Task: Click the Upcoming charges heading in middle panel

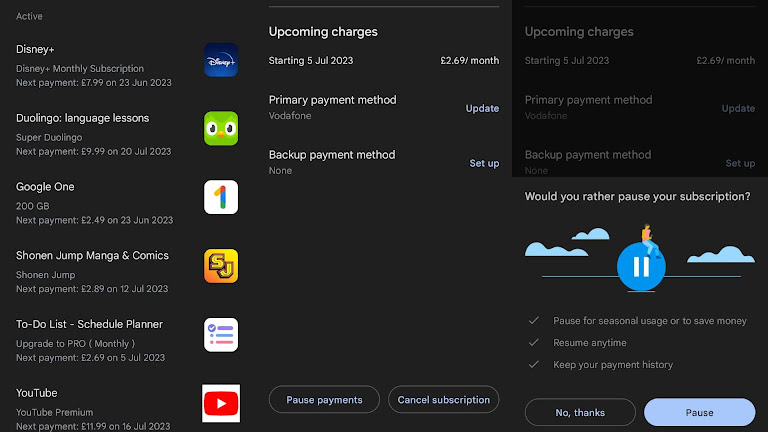Action: tap(323, 32)
